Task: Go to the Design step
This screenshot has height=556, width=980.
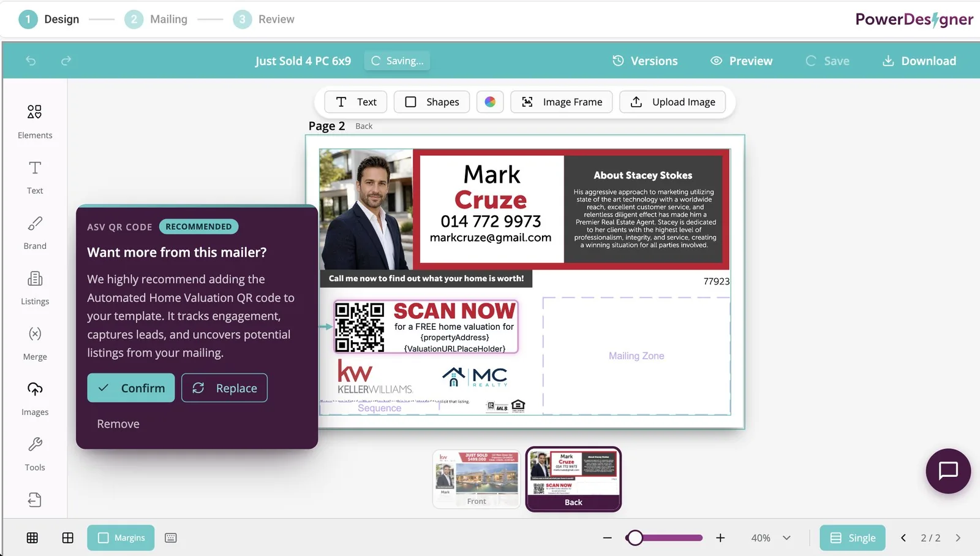Action: [x=49, y=19]
